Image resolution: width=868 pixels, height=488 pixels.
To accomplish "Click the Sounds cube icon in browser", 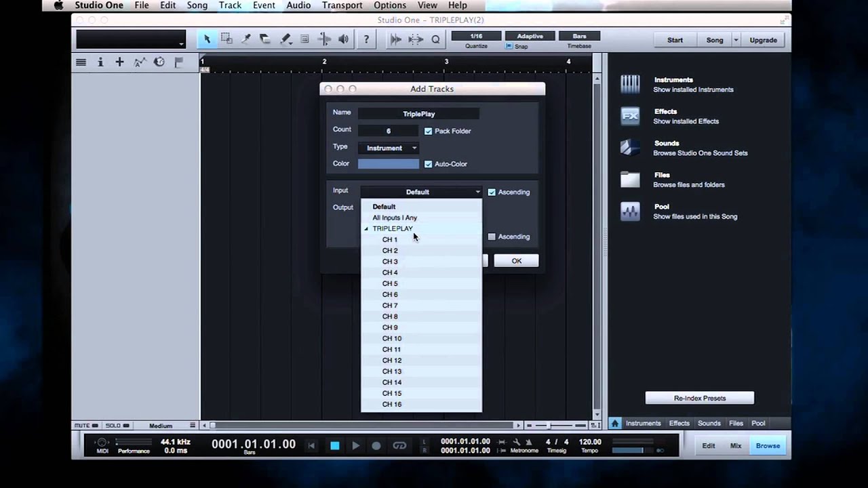I will (x=630, y=148).
